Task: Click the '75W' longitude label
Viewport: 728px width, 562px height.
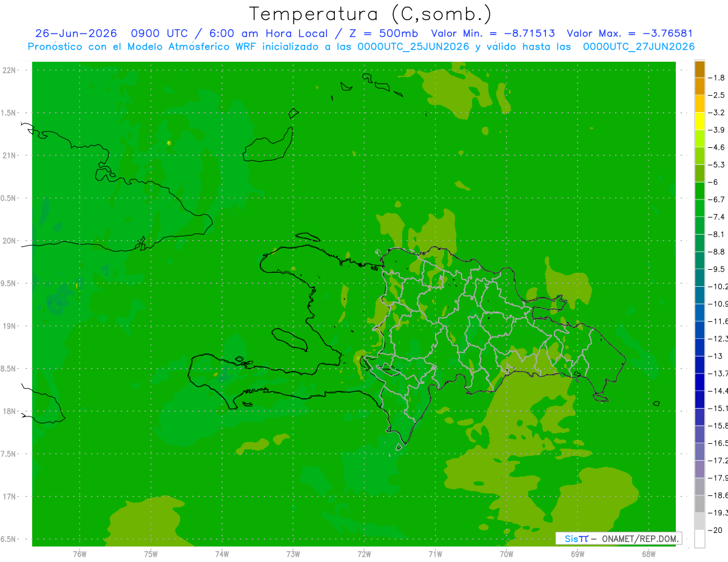Action: (x=151, y=554)
